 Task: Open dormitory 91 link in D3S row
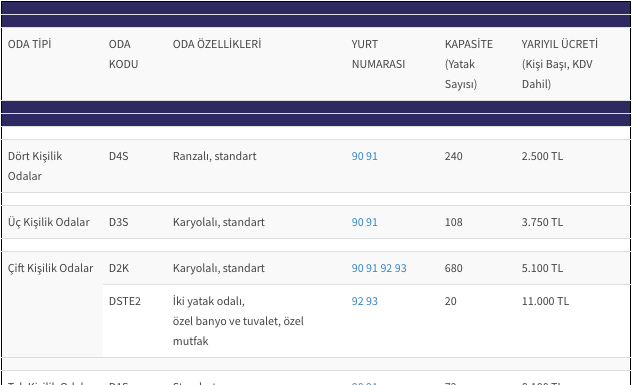coord(372,222)
